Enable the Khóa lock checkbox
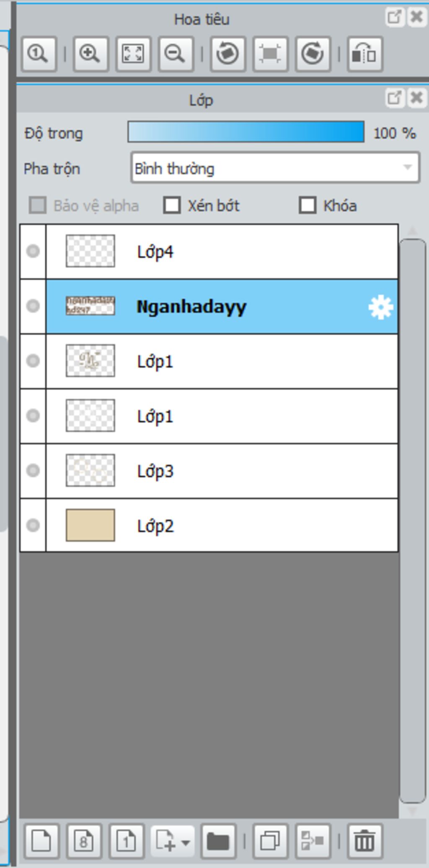429x868 pixels. (308, 206)
